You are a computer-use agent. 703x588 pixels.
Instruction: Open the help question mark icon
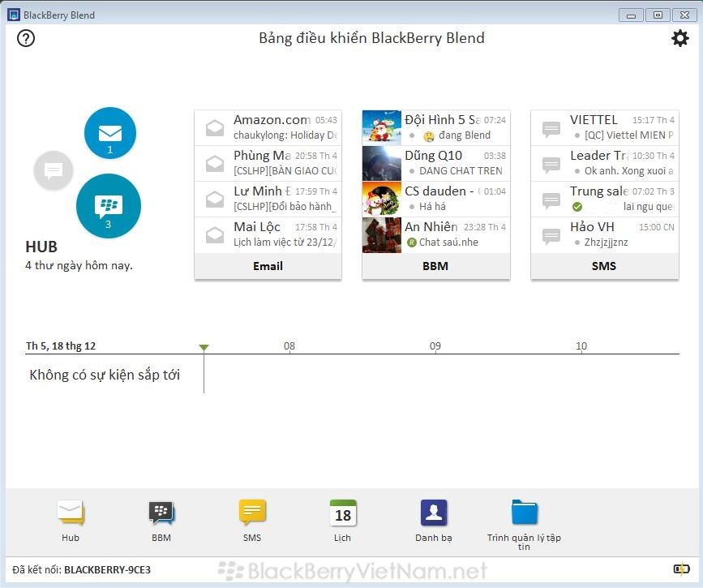[26, 38]
